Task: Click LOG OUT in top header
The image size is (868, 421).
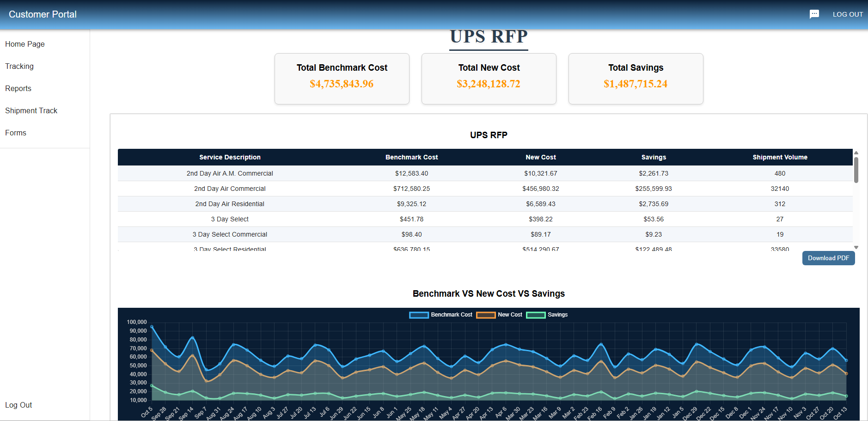Action: pyautogui.click(x=848, y=14)
